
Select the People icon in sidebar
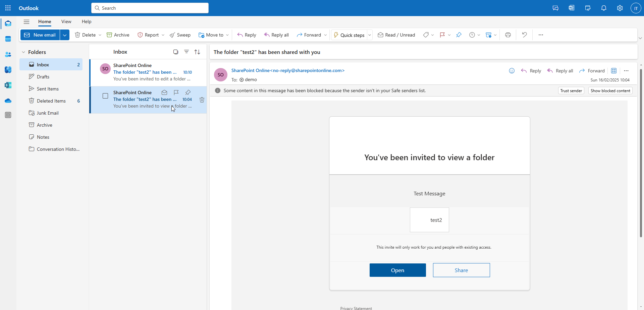[x=8, y=54]
